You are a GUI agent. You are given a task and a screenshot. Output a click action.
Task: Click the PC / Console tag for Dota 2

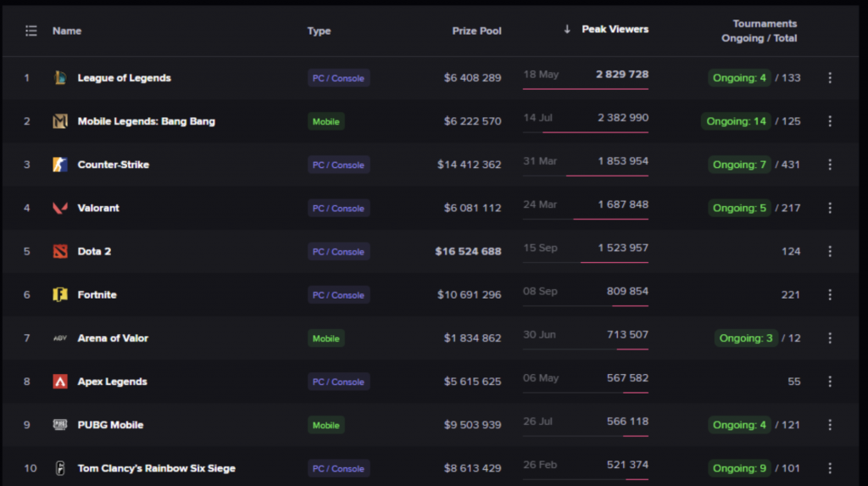(338, 252)
